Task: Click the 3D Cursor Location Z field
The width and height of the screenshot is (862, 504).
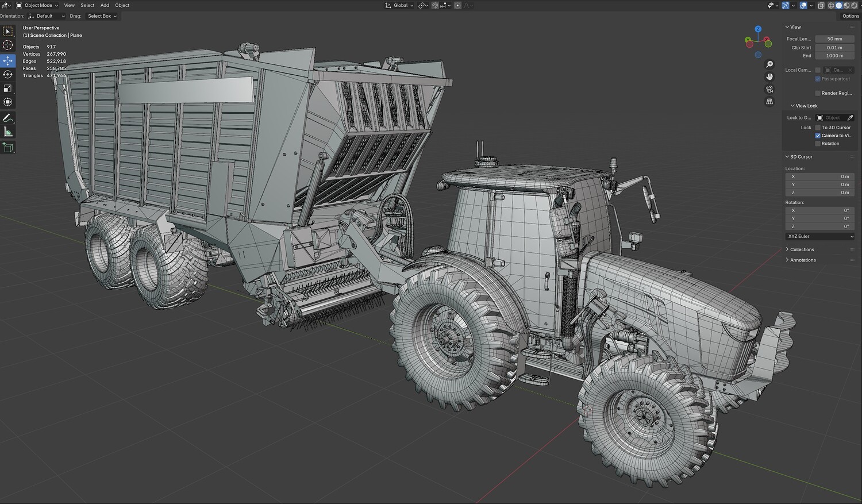Action: coord(820,193)
